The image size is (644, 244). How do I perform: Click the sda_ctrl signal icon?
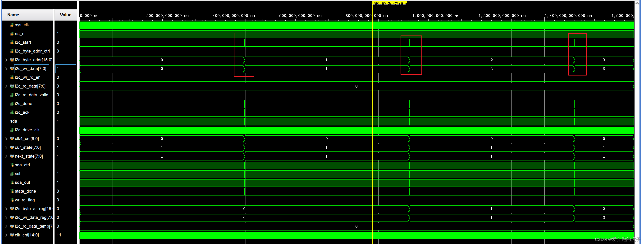[12, 165]
